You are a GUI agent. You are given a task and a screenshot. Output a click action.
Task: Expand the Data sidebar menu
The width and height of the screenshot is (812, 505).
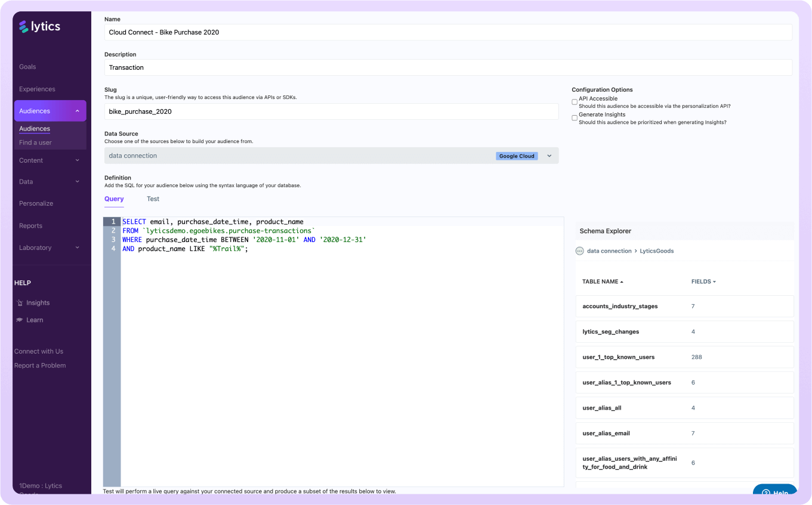78,182
